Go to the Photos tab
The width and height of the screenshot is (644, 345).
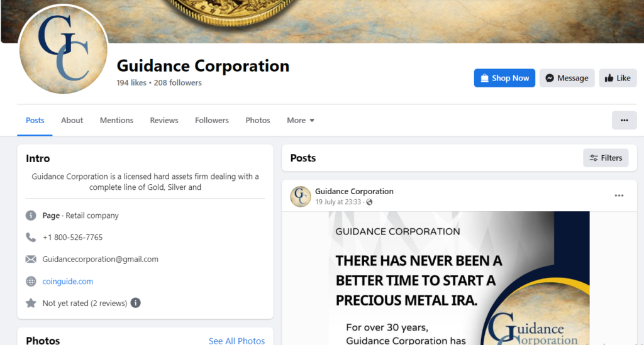pyautogui.click(x=258, y=120)
